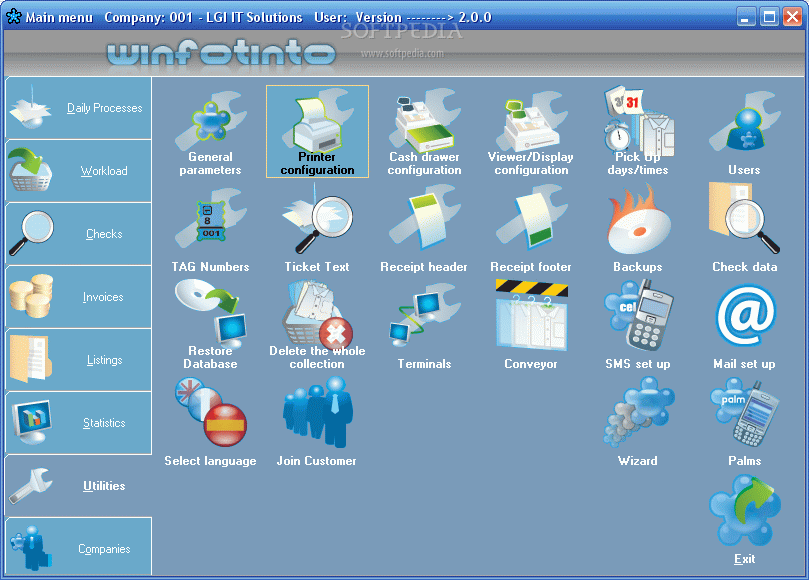Open SMS set up
This screenshot has width=809, height=580.
638,326
